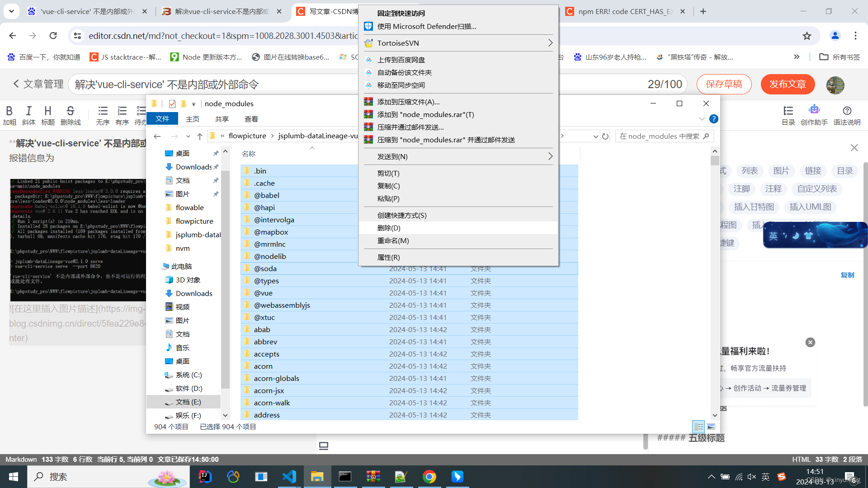Insert an ordered list (有序)
The width and height of the screenshot is (868, 488).
pyautogui.click(x=122, y=112)
